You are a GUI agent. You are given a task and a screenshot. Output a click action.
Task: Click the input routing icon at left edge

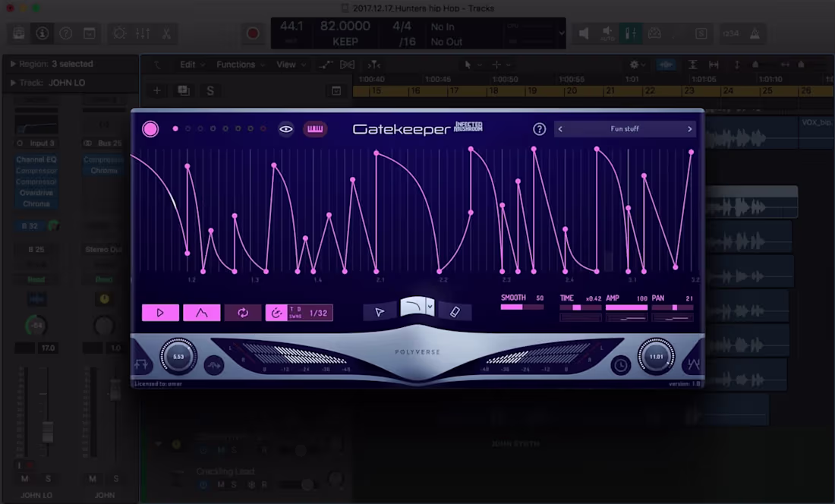click(x=142, y=364)
